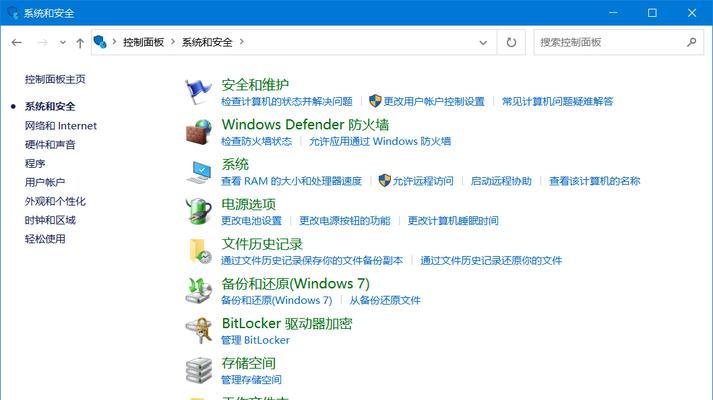Click the Forward arrow navigation button
Image resolution: width=713 pixels, height=400 pixels.
(43, 42)
